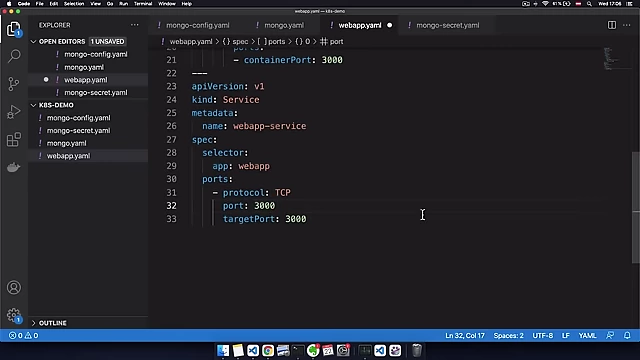Image resolution: width=640 pixels, height=360 pixels.
Task: Click Spaces: 2 indentation setting
Action: click(509, 336)
